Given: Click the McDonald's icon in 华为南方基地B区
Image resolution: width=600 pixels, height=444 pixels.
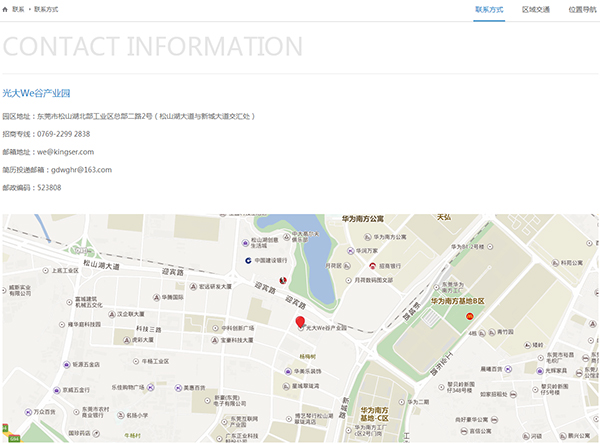Looking at the screenshot, I should (x=470, y=316).
